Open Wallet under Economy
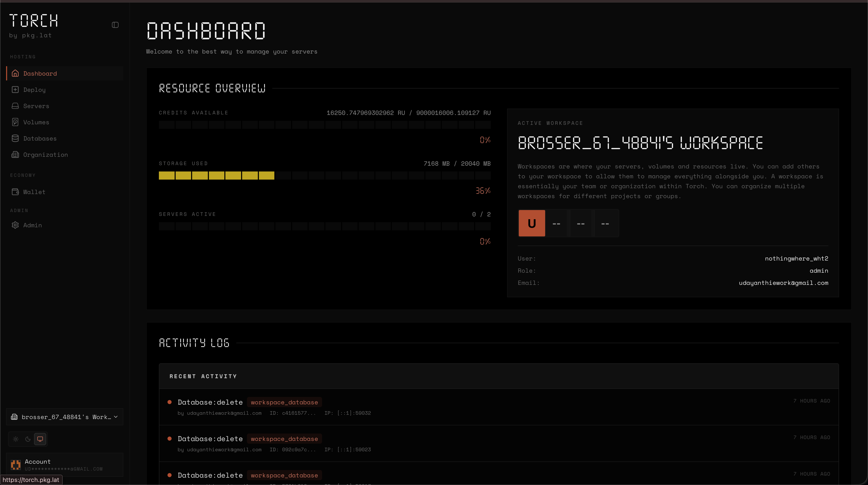Viewport: 868px width, 485px height. click(x=65, y=192)
